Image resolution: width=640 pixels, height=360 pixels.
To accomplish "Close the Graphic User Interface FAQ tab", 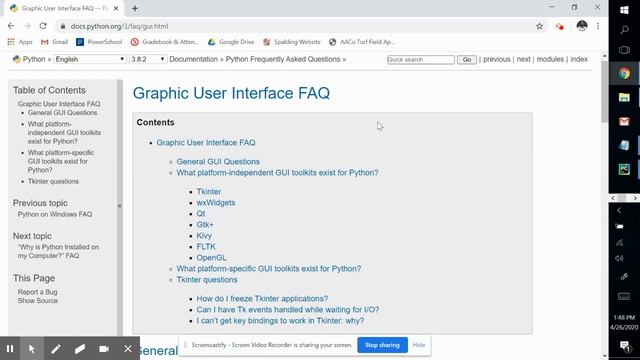I will 116,8.
